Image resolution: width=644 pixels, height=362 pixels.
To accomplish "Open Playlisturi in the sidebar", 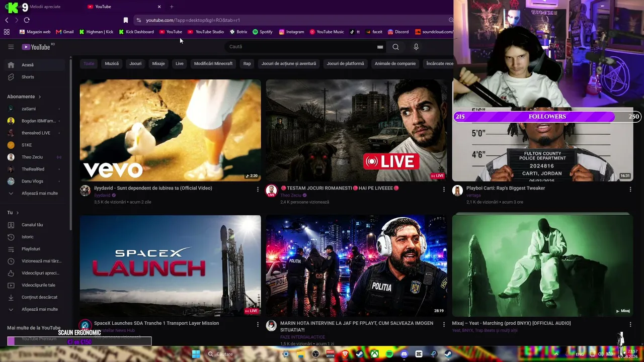I will 35,249.
